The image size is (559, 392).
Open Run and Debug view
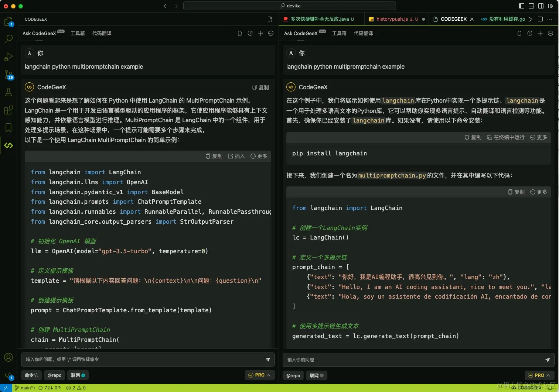[8, 56]
